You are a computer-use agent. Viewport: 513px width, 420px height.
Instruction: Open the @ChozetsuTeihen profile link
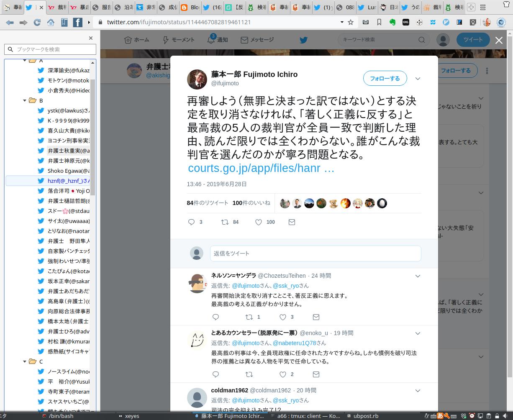[x=282, y=276]
